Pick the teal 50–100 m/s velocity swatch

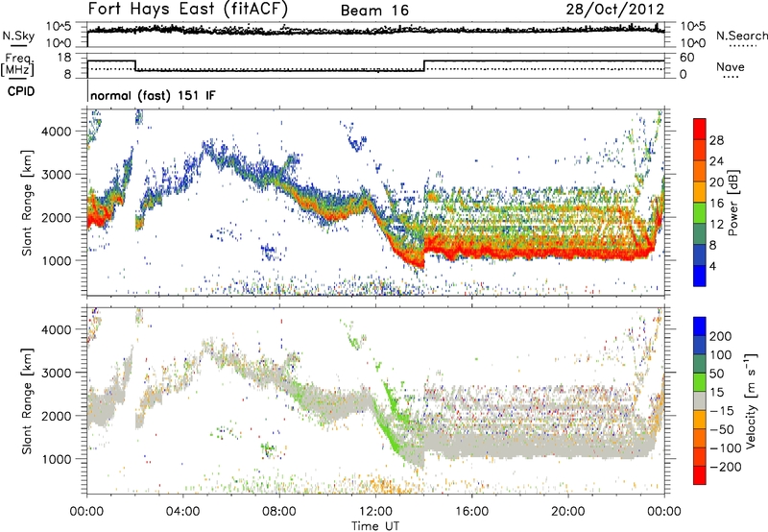click(700, 364)
